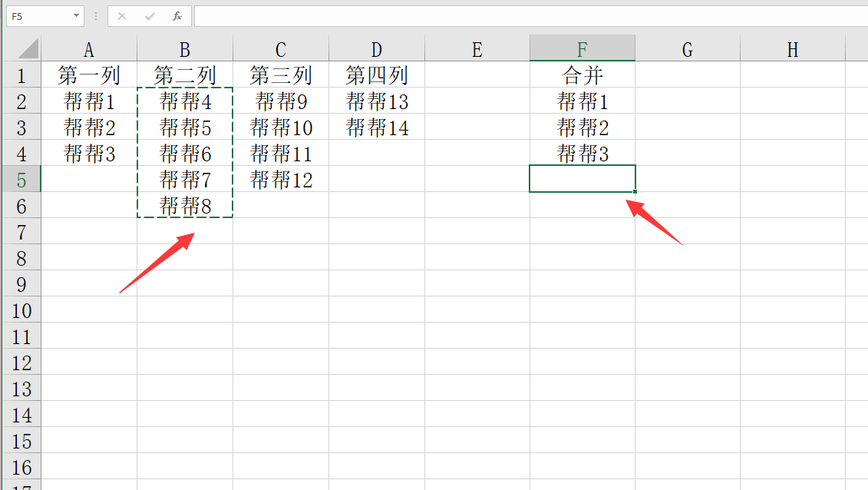Click cell containing 帮帮14
Viewport: 868px width, 490px height.
pos(376,127)
